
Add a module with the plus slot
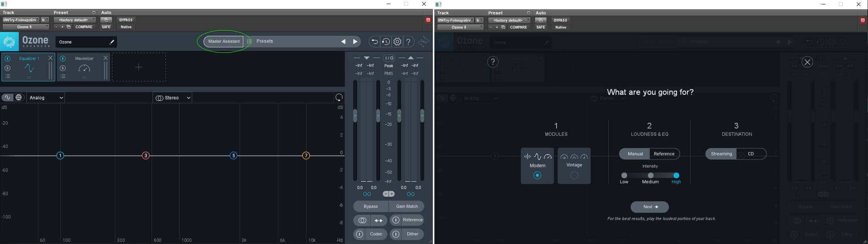click(x=139, y=67)
